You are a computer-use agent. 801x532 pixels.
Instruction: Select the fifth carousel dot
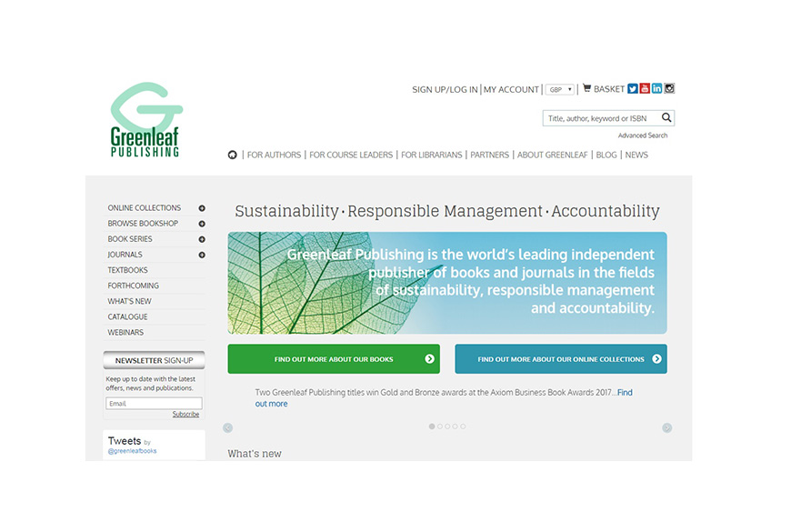463,427
